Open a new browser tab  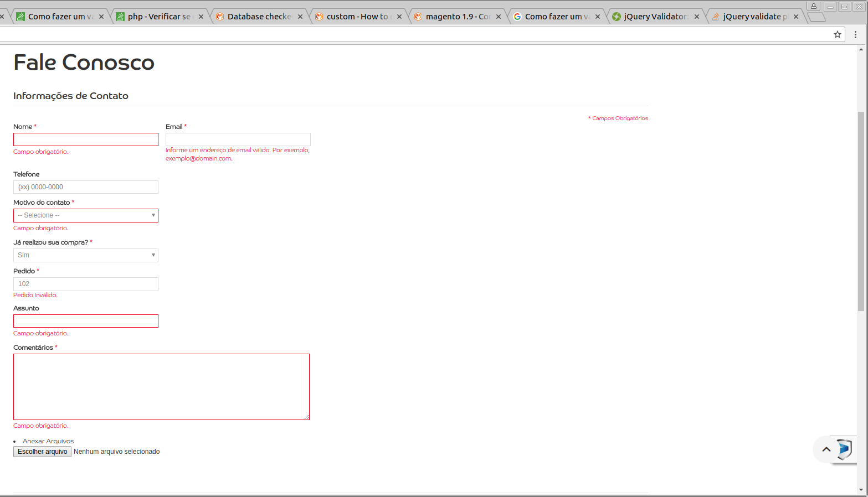(x=816, y=17)
